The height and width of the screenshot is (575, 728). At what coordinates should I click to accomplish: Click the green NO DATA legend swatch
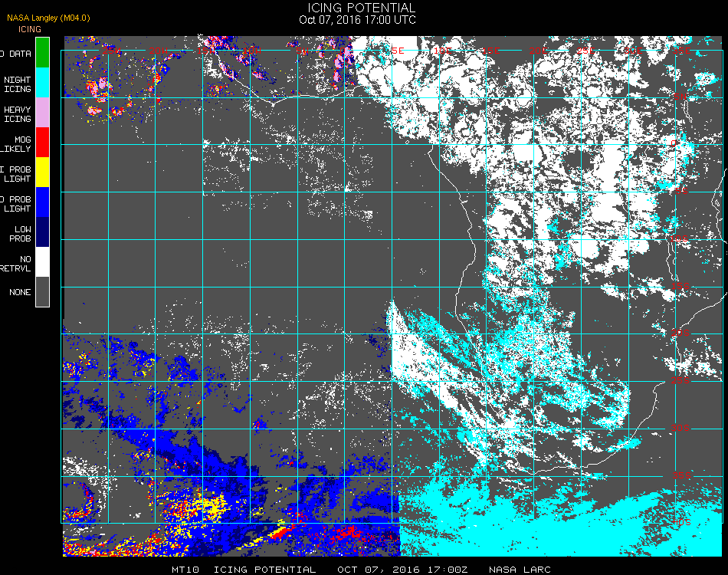tap(42, 52)
